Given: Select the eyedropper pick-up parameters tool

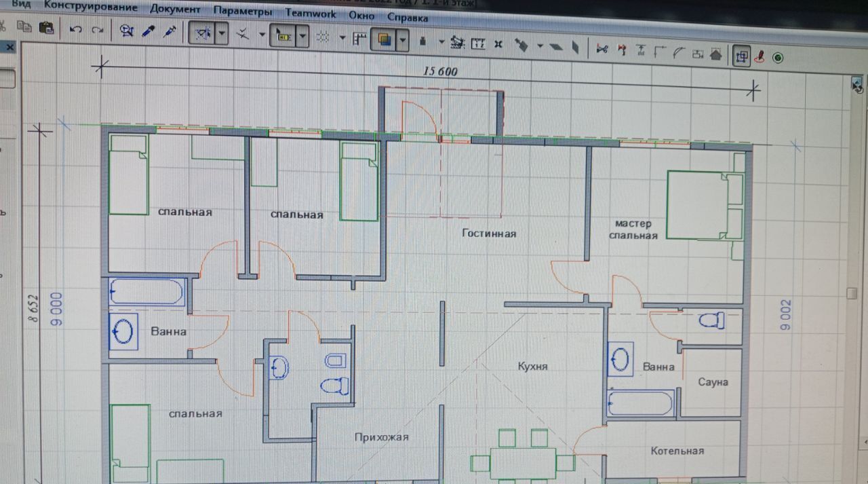Looking at the screenshot, I should pyautogui.click(x=148, y=31).
